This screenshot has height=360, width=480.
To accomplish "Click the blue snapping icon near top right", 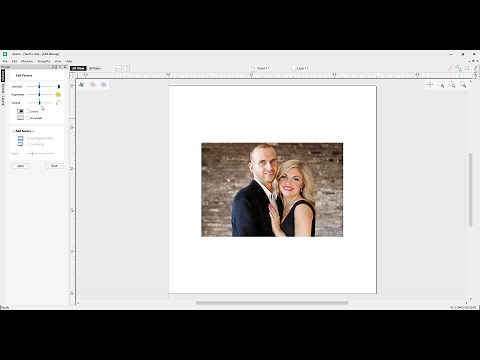I will coord(459,68).
